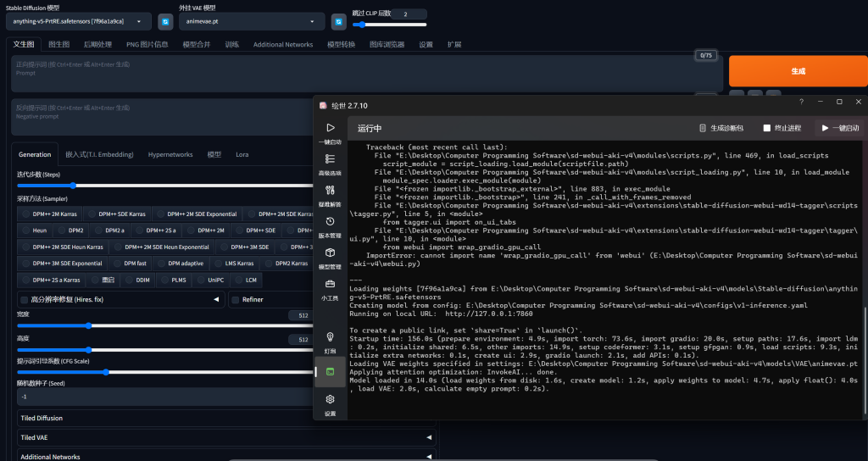Click the orange 生成 generate button
The height and width of the screenshot is (461, 868).
797,71
